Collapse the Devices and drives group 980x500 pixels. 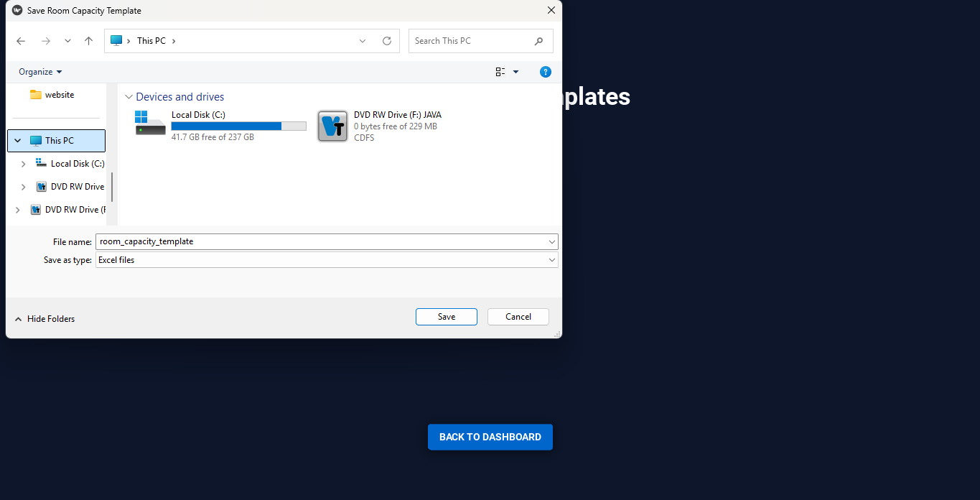pos(129,97)
